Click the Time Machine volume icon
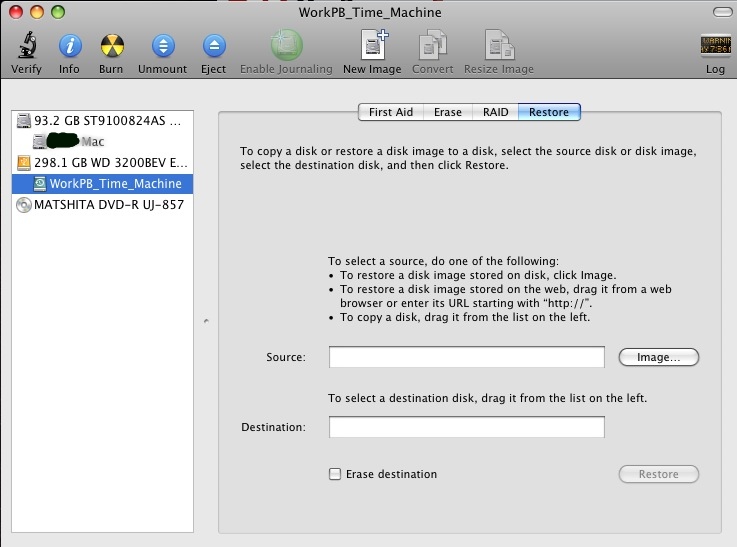 click(x=40, y=184)
